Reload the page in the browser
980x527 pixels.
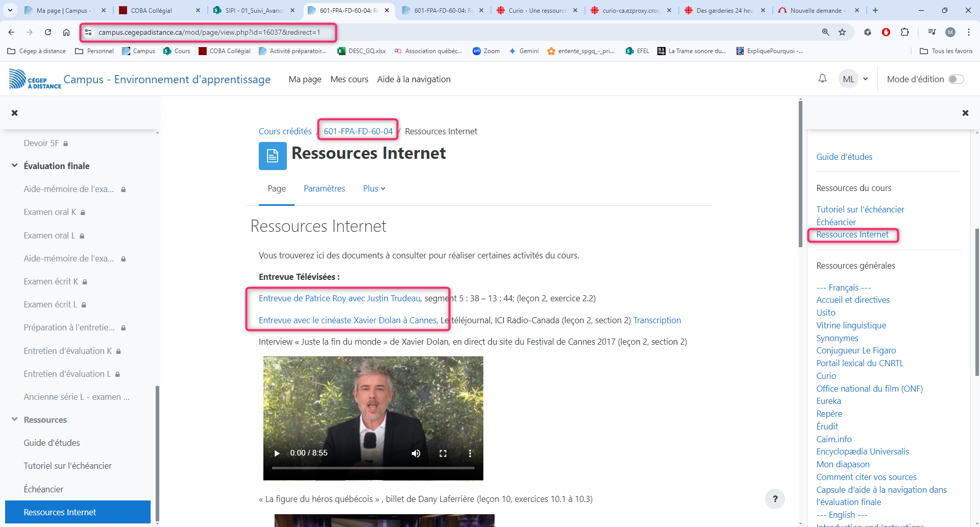point(48,32)
